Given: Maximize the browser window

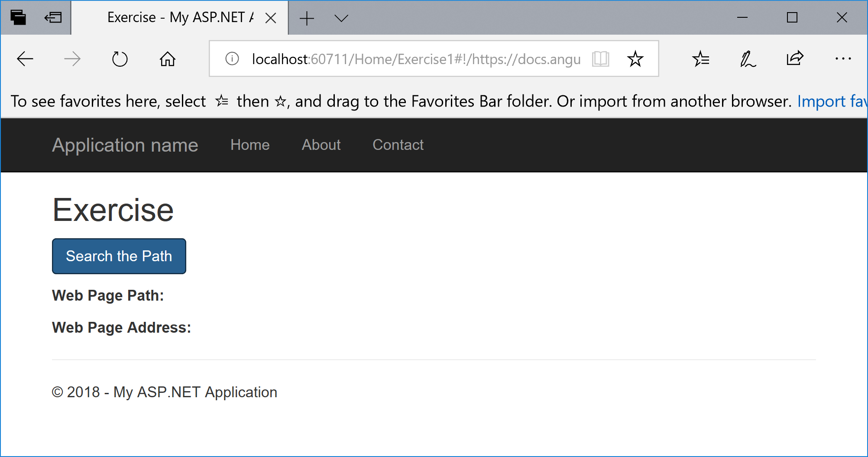Looking at the screenshot, I should pos(792,18).
